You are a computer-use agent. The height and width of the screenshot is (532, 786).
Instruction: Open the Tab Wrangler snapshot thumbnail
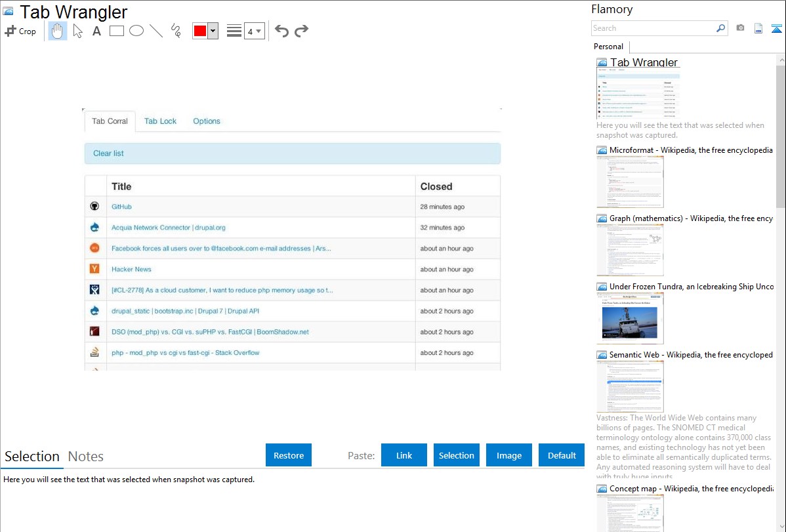(638, 93)
